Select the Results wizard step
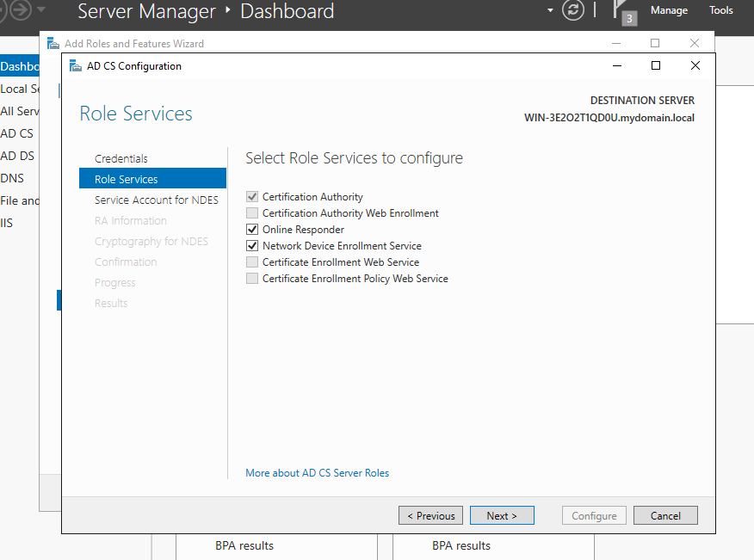Screen dimensions: 754x560 point(111,304)
